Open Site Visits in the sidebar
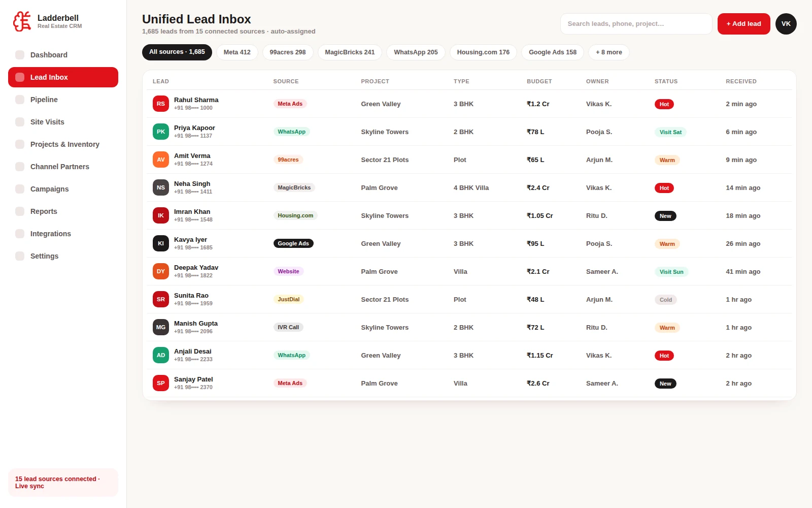Viewport: 812px width, 508px height. click(x=63, y=122)
